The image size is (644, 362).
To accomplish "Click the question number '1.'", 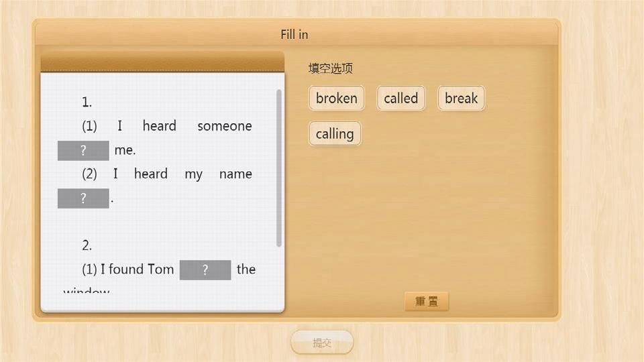I will [x=87, y=102].
